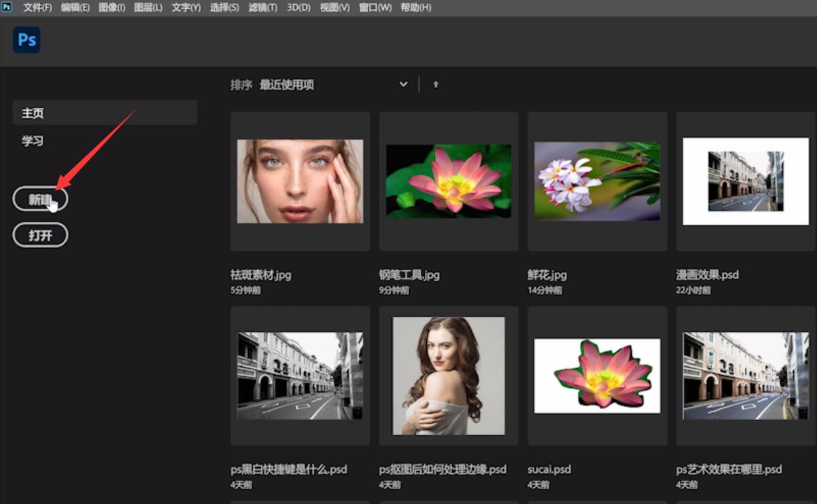817x504 pixels.
Task: Open the sucai.psd cutout lotus thumbnail
Action: [597, 376]
